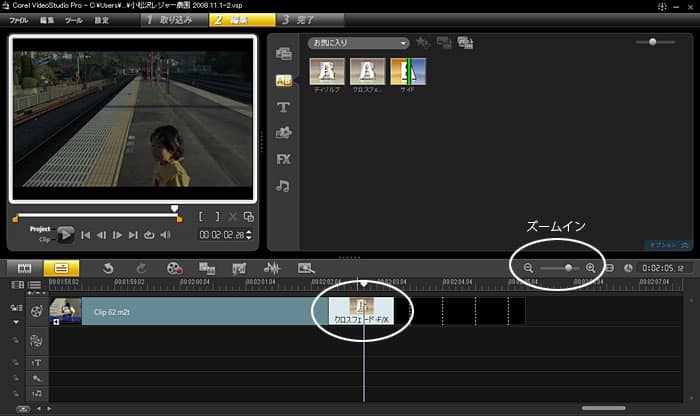This screenshot has height=416, width=700.
Task: Click the preview scrubber bar
Action: pyautogui.click(x=97, y=215)
